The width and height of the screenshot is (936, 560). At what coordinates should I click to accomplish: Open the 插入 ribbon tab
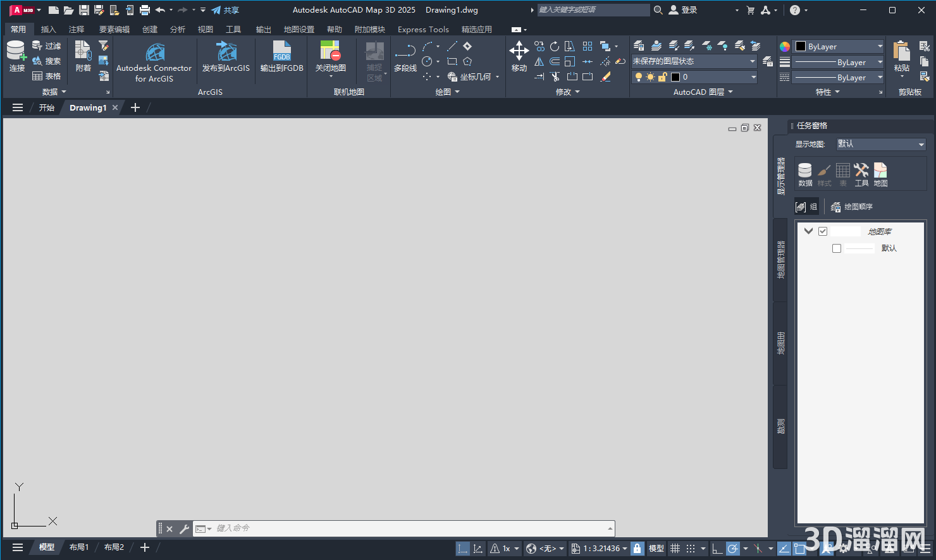coord(49,30)
